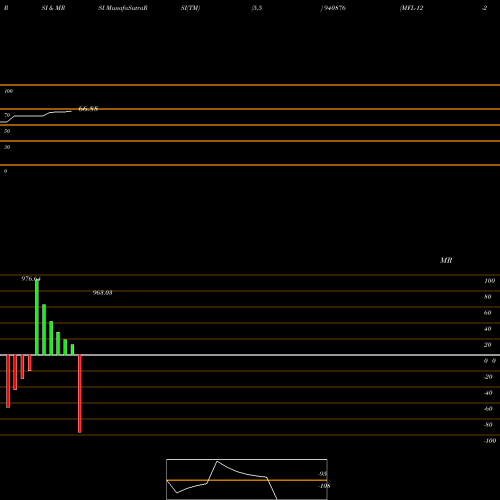Click the 30 level label on RSI axis
The image size is (500, 500).
coord(7,147)
